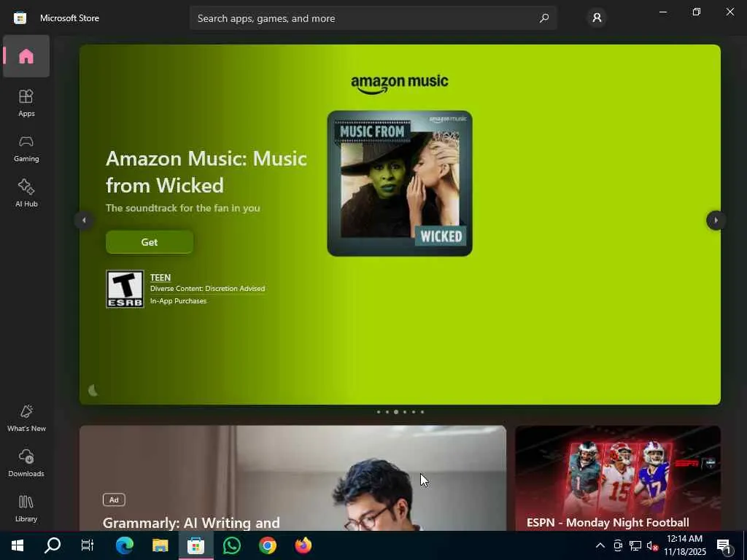The height and width of the screenshot is (560, 747).
Task: Advance to next carousel slide
Action: tap(716, 220)
